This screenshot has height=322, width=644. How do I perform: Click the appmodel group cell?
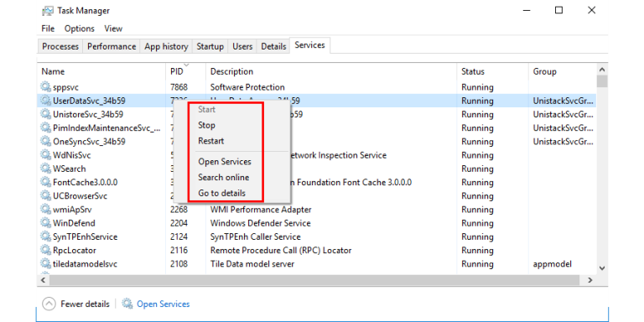[x=552, y=263]
